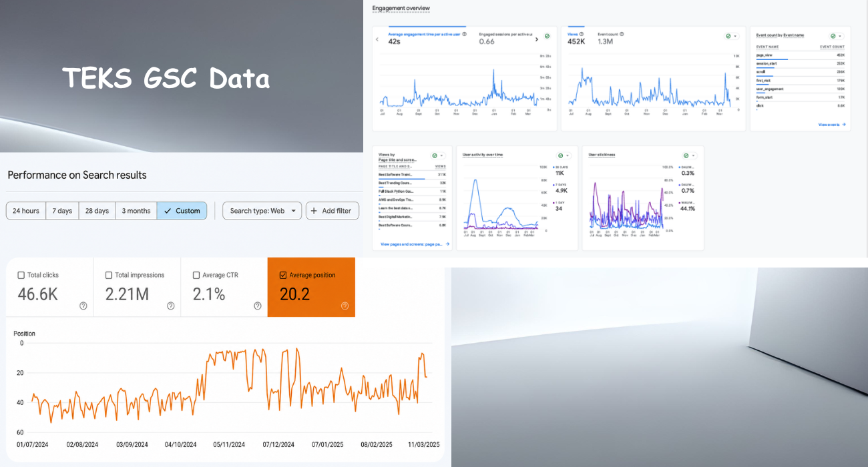Open the View events link

point(832,125)
